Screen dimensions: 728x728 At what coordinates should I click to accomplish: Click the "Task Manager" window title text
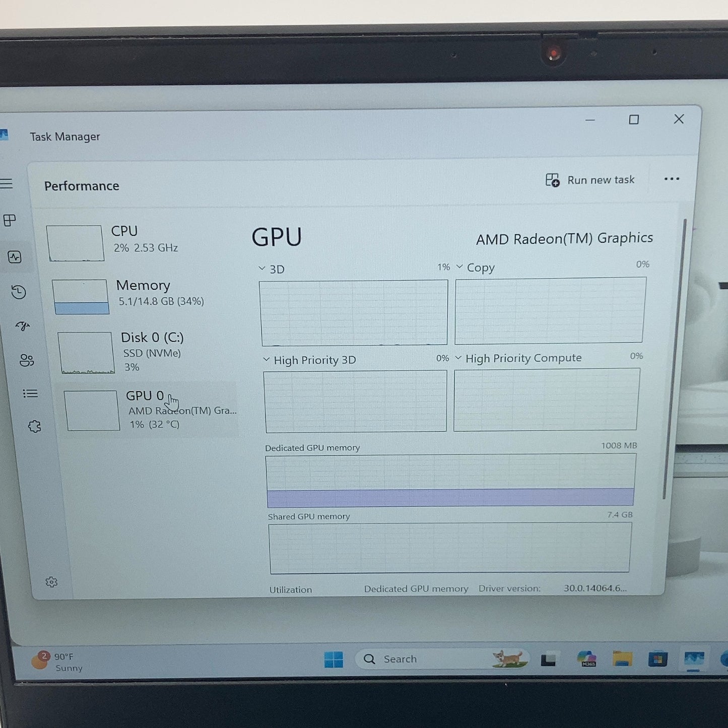65,137
